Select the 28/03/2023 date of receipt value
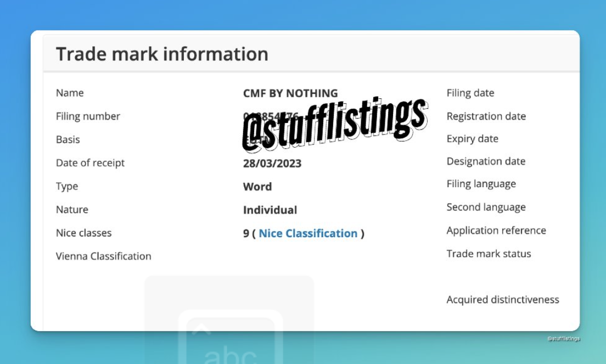 [272, 164]
